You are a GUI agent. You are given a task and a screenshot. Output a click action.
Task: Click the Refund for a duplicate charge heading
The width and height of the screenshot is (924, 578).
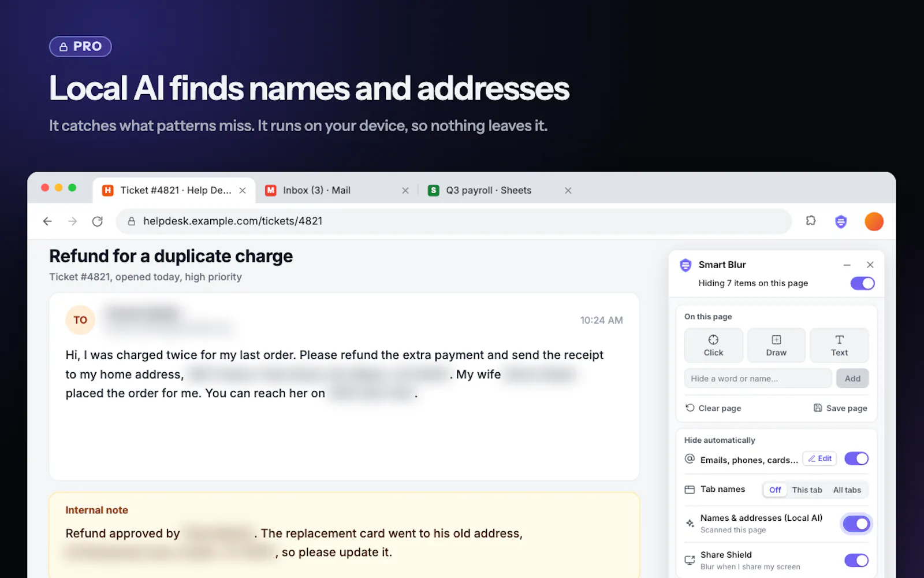(x=171, y=256)
